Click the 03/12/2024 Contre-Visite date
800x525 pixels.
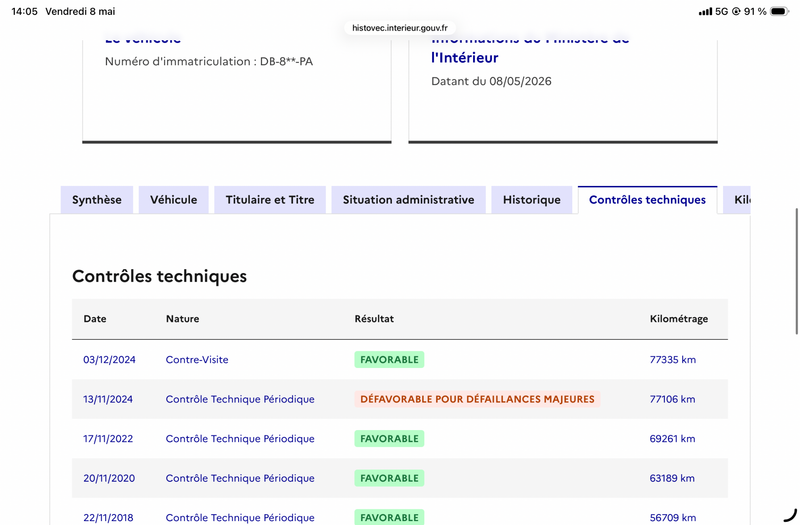(109, 360)
